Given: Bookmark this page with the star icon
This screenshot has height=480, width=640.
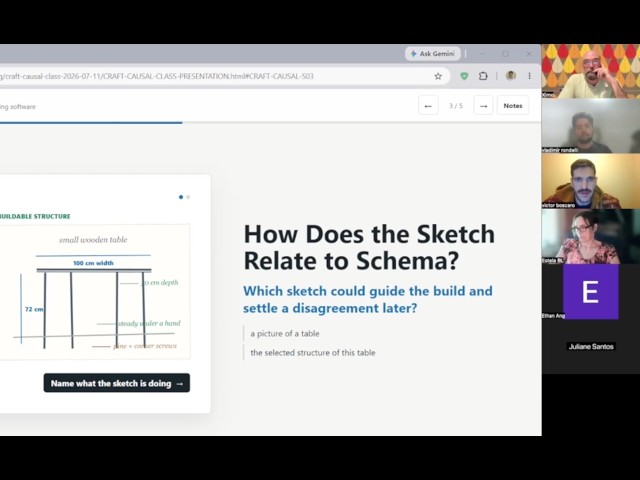Looking at the screenshot, I should 438,76.
